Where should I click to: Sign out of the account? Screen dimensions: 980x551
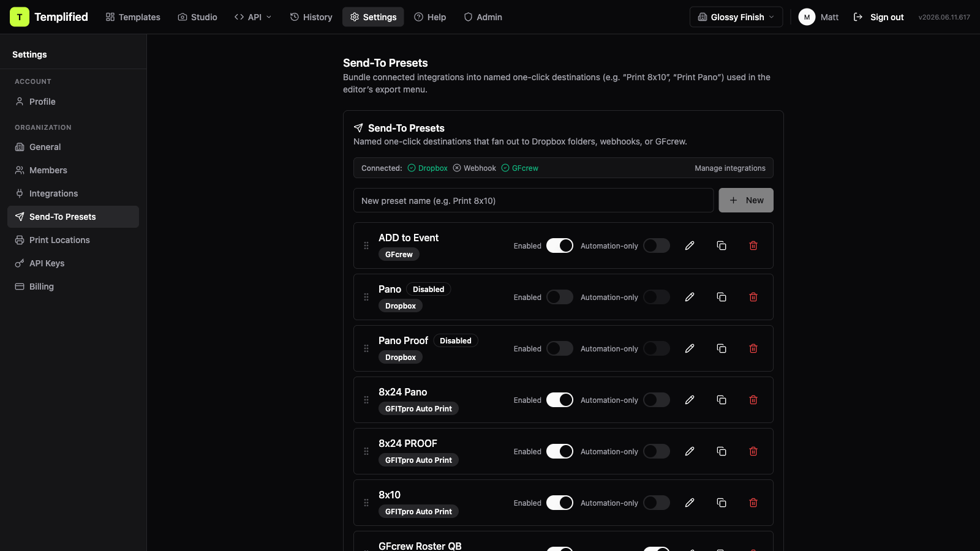878,17
